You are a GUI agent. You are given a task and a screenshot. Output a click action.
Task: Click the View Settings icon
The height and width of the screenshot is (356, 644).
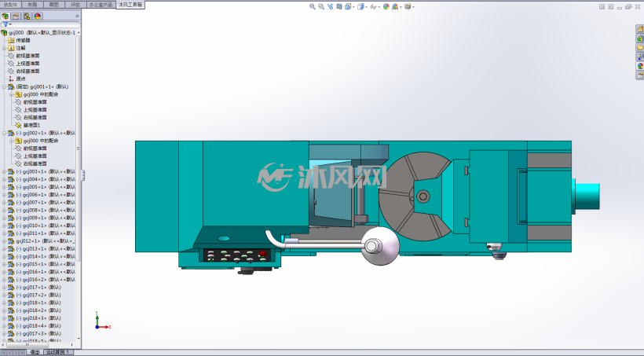pos(408,6)
